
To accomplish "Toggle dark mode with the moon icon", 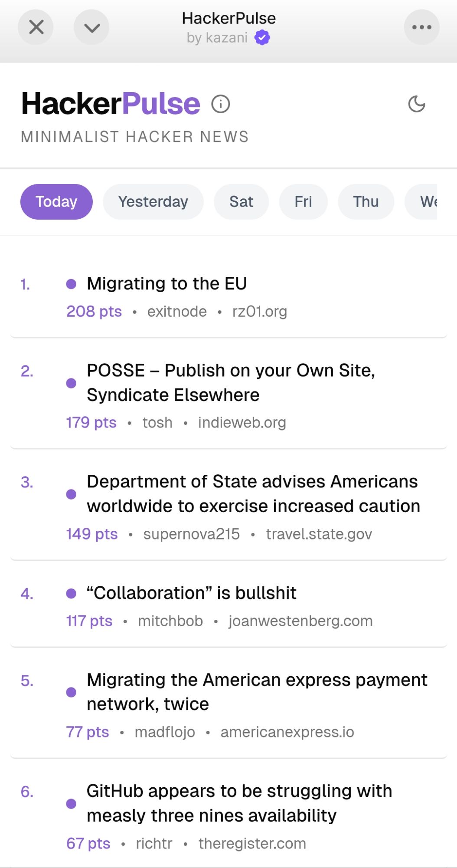I will pos(417,104).
